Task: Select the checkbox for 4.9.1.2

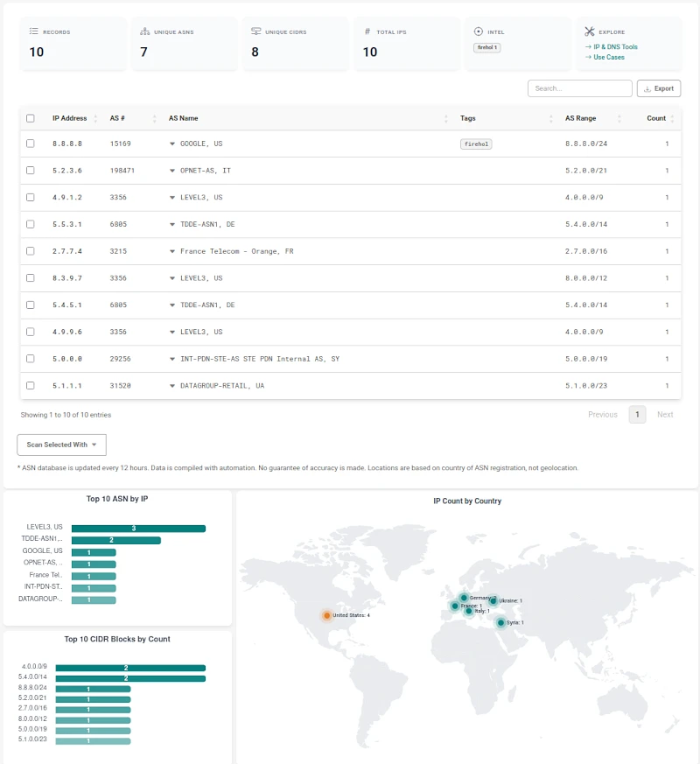Action: pyautogui.click(x=31, y=197)
